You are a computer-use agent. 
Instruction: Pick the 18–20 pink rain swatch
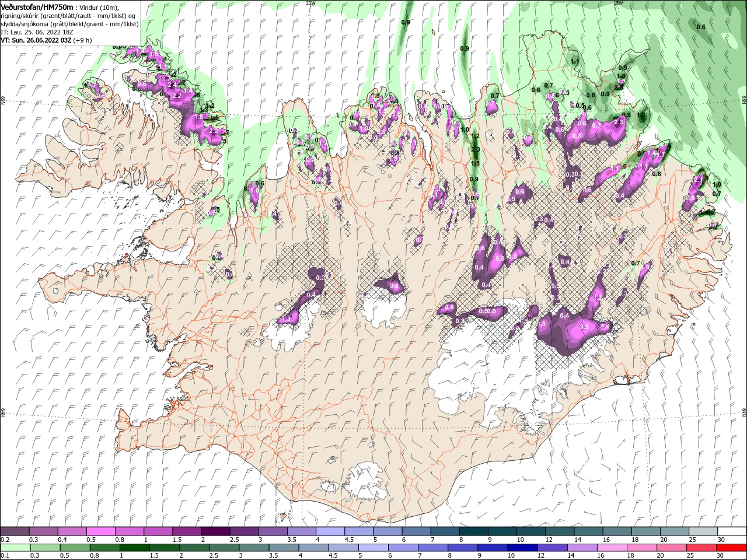coord(641,548)
